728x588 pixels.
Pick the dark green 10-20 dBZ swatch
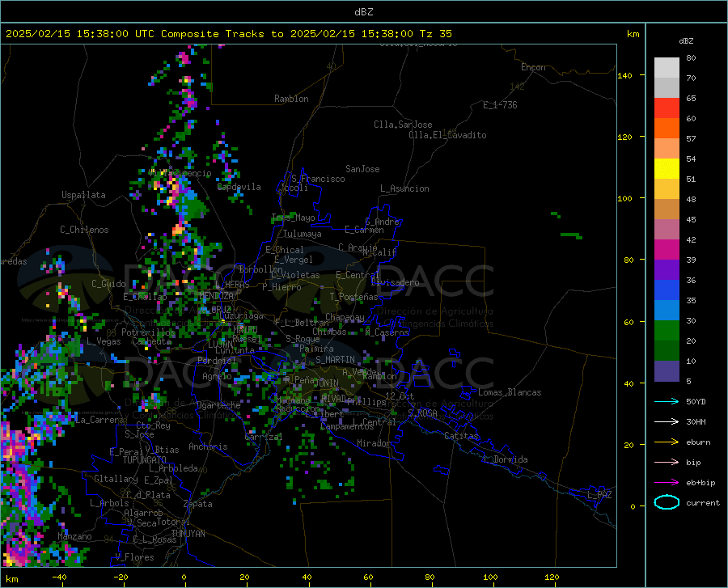[x=667, y=351]
